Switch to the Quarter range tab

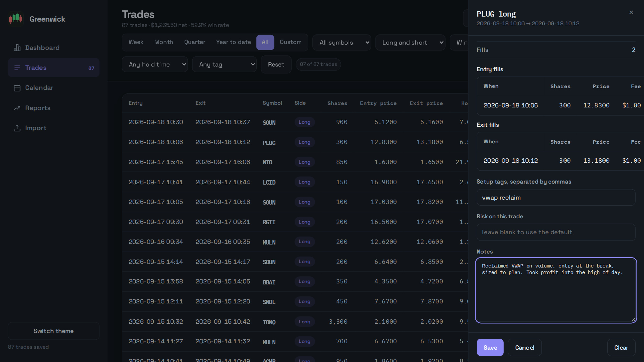pyautogui.click(x=194, y=42)
